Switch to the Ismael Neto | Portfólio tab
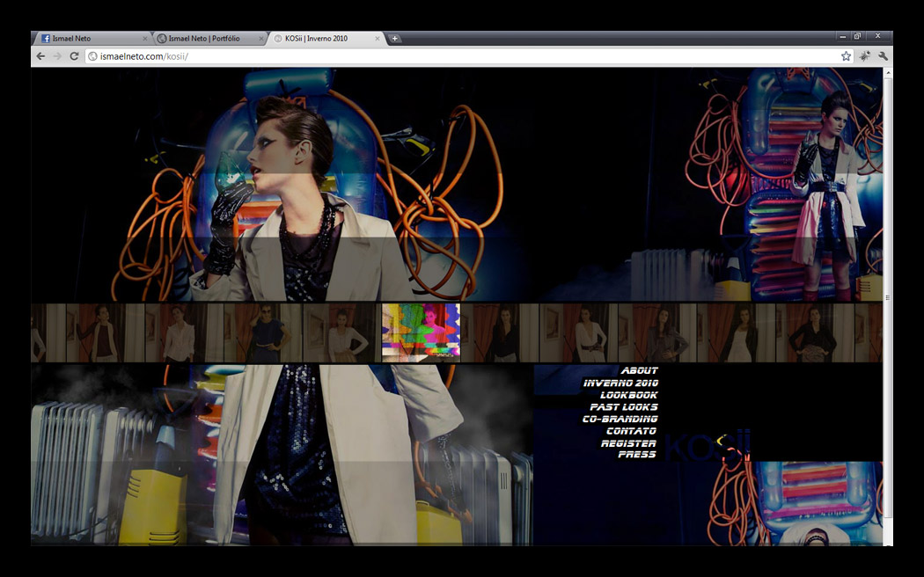924x577 pixels. pyautogui.click(x=209, y=39)
